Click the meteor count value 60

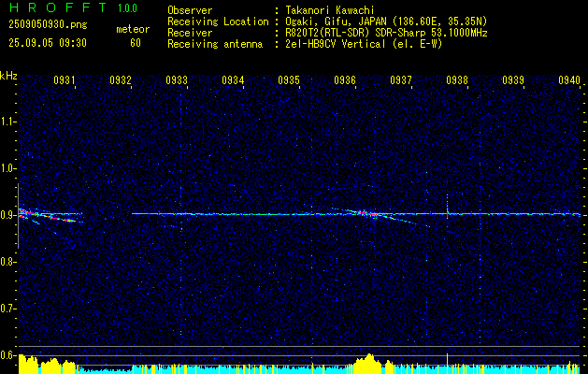click(x=136, y=43)
